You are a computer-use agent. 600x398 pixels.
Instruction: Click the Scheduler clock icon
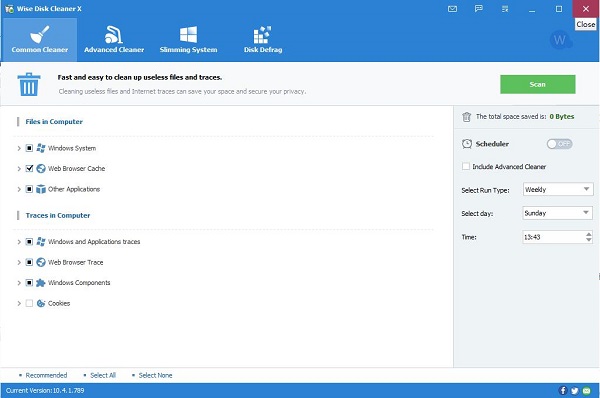point(467,144)
